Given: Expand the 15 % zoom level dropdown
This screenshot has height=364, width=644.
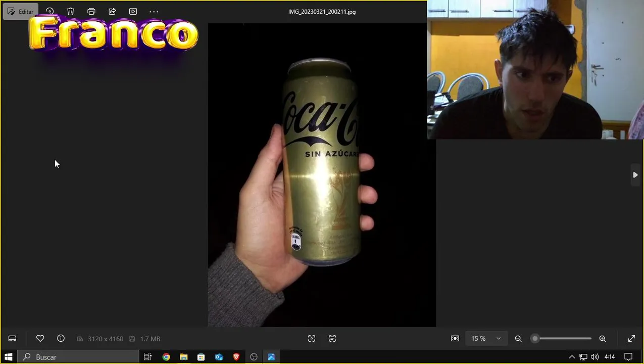Looking at the screenshot, I should 486,339.
